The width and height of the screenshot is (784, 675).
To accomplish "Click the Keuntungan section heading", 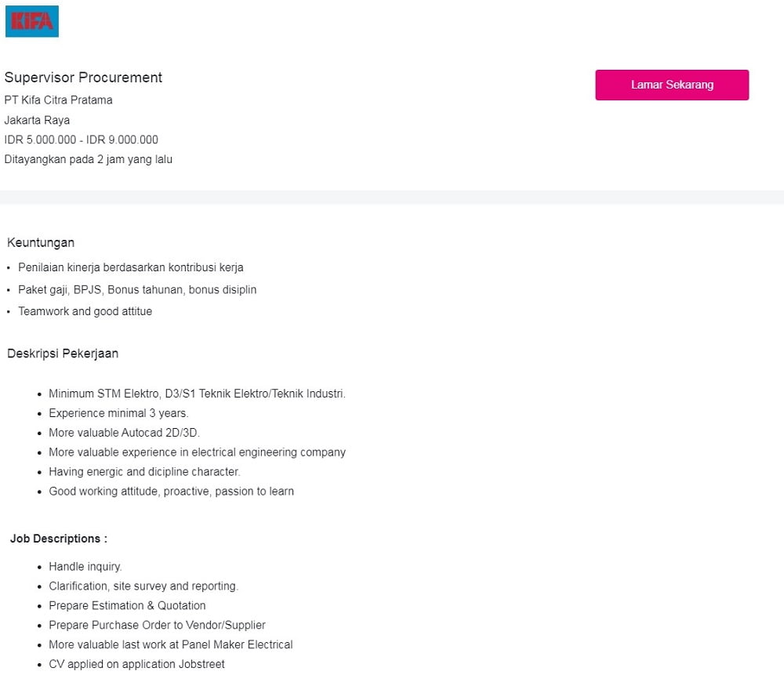I will 41,242.
